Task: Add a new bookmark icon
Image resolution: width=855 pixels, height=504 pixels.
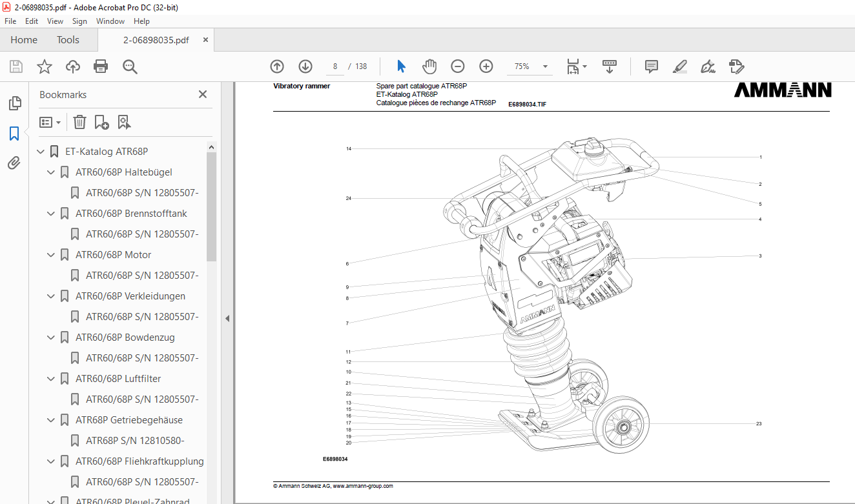Action: pyautogui.click(x=101, y=122)
